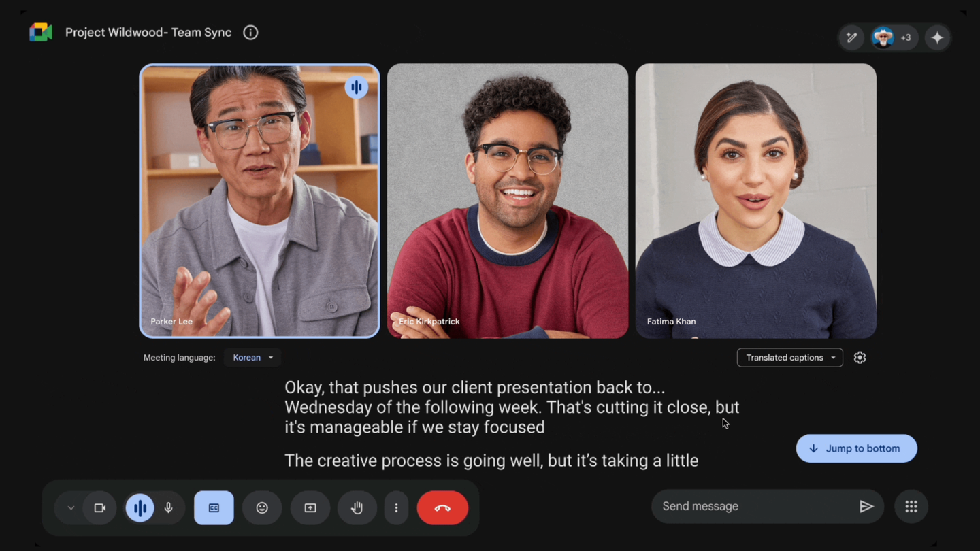This screenshot has width=980, height=551.
Task: Open the pen annotation tool
Action: pyautogui.click(x=851, y=37)
